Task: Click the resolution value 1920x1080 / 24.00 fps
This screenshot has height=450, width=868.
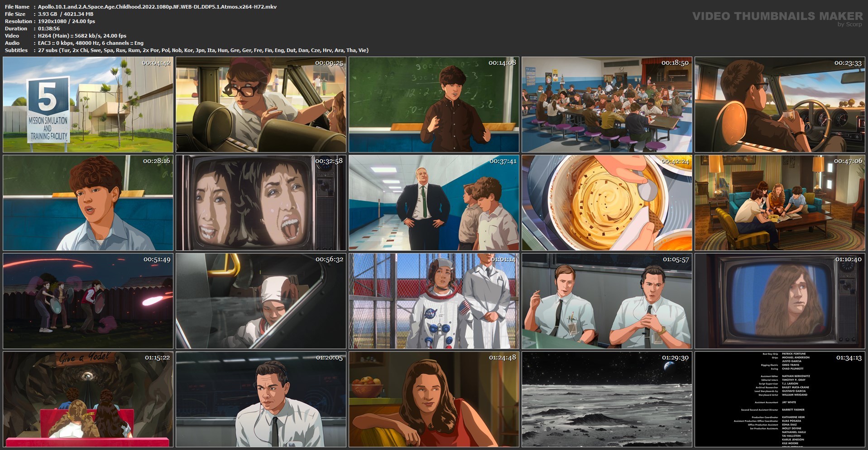Action: pos(67,21)
